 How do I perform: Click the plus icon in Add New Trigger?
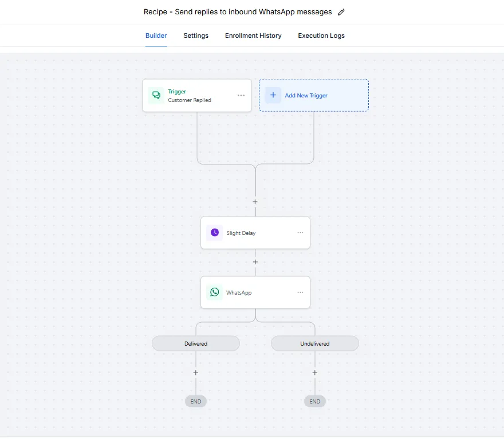click(x=273, y=95)
